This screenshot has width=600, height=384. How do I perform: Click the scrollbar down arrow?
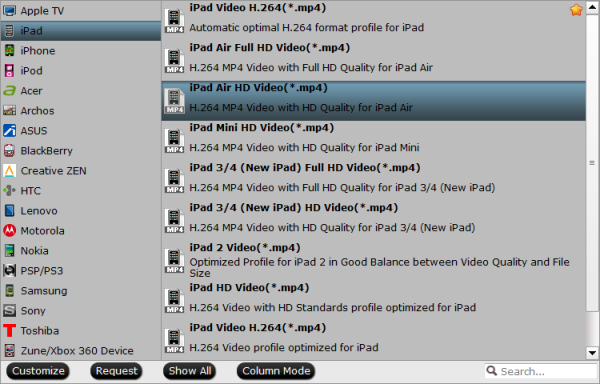[x=592, y=353]
